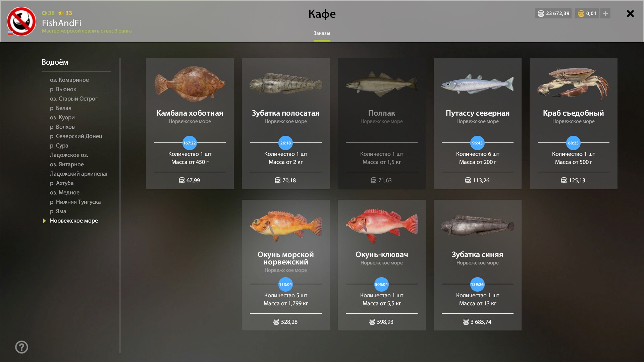Select Ладожское оз. waterbody
This screenshot has width=644, height=362.
pos(69,155)
